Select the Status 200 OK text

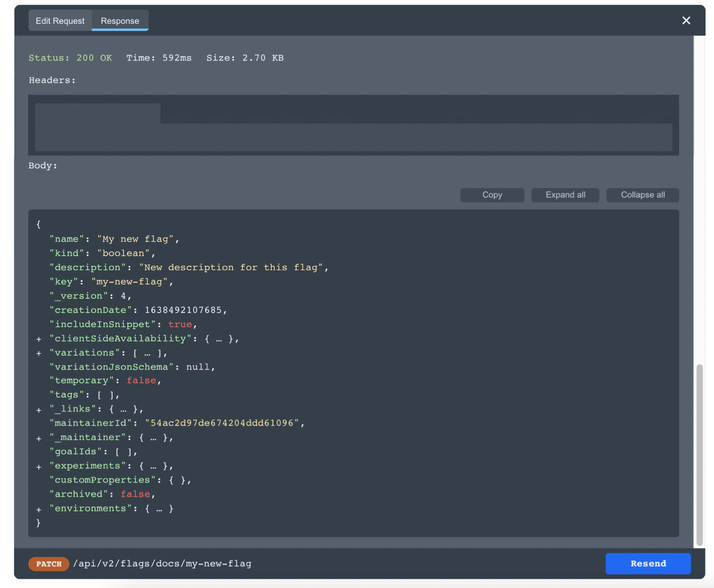(x=70, y=58)
